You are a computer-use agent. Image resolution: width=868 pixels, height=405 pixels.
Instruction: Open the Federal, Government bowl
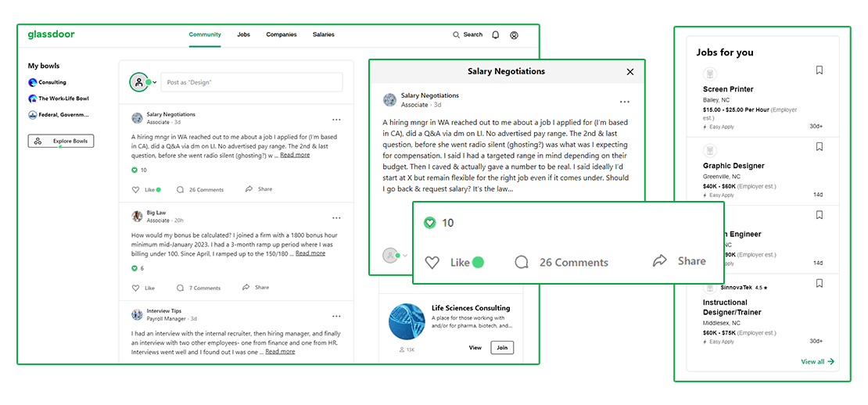tap(58, 115)
